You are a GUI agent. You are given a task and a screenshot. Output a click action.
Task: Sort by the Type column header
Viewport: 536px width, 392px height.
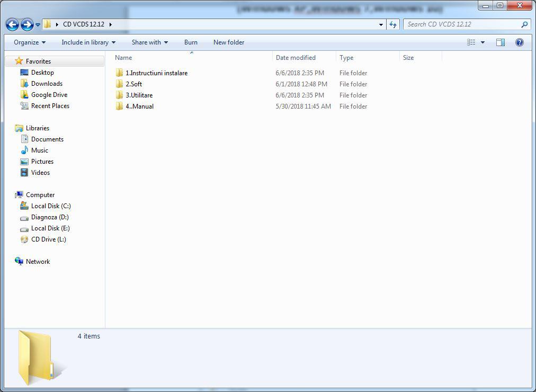click(x=346, y=57)
